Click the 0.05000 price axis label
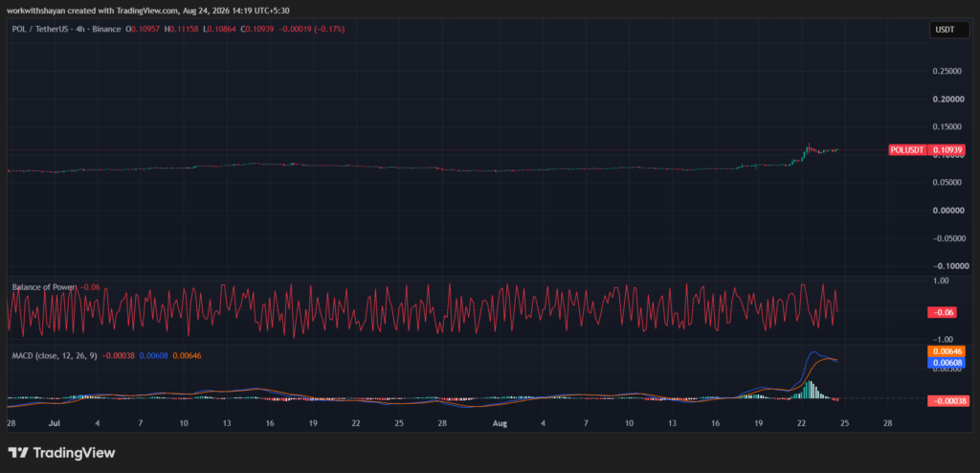This screenshot has height=473, width=980. [947, 183]
